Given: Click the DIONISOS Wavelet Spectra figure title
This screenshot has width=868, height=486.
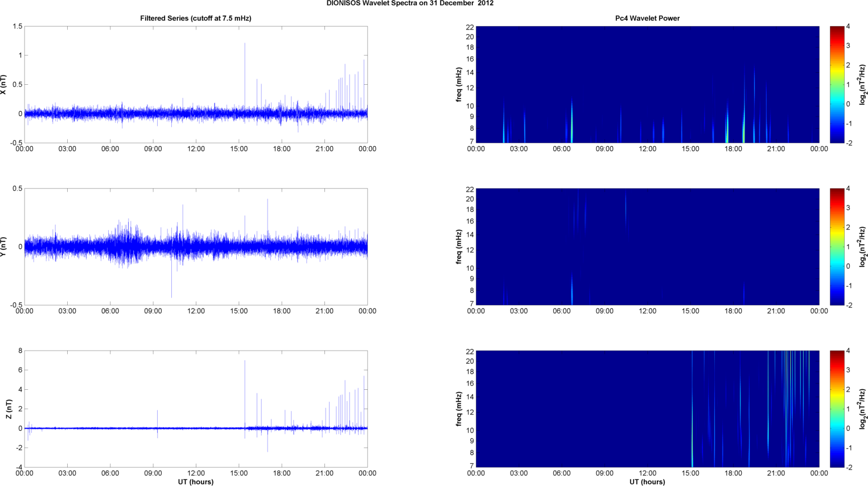Looking at the screenshot, I should point(410,3).
